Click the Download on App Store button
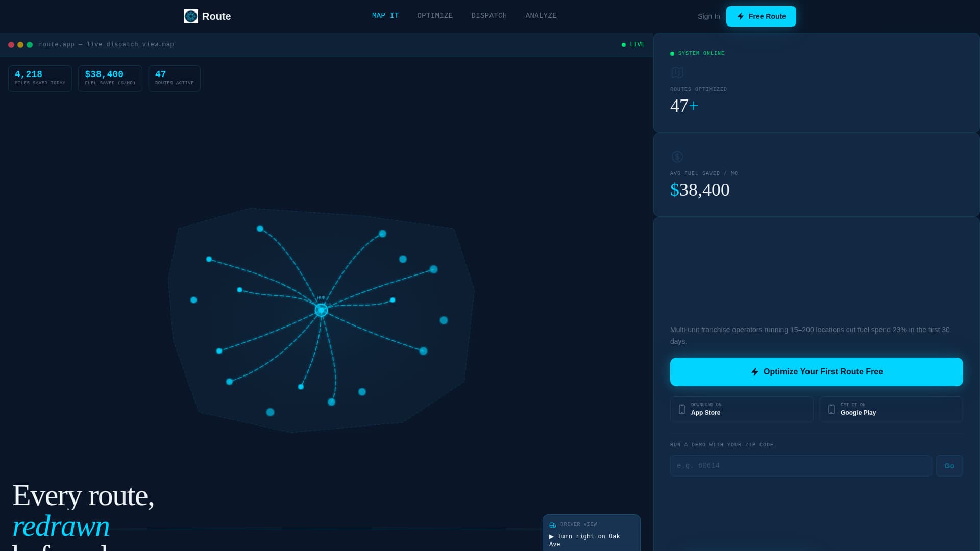 [x=742, y=409]
